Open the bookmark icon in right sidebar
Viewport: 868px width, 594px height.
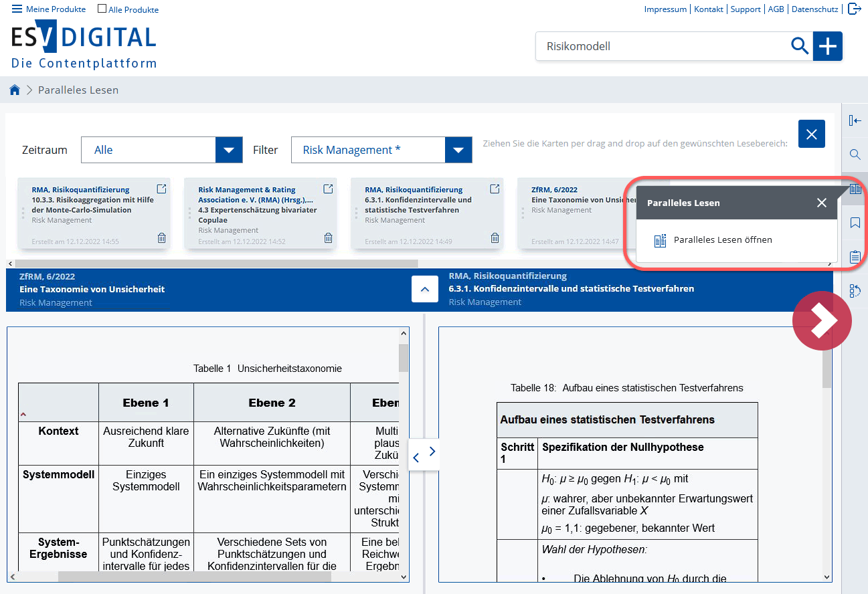pyautogui.click(x=855, y=223)
